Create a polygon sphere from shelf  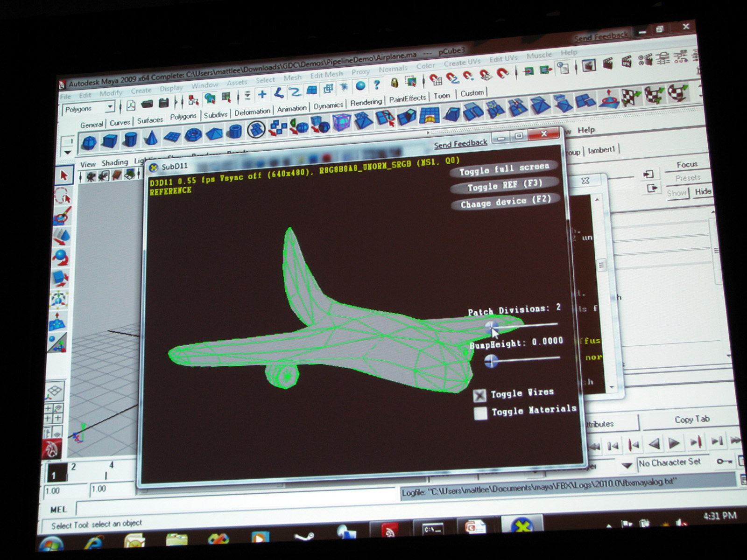point(89,143)
